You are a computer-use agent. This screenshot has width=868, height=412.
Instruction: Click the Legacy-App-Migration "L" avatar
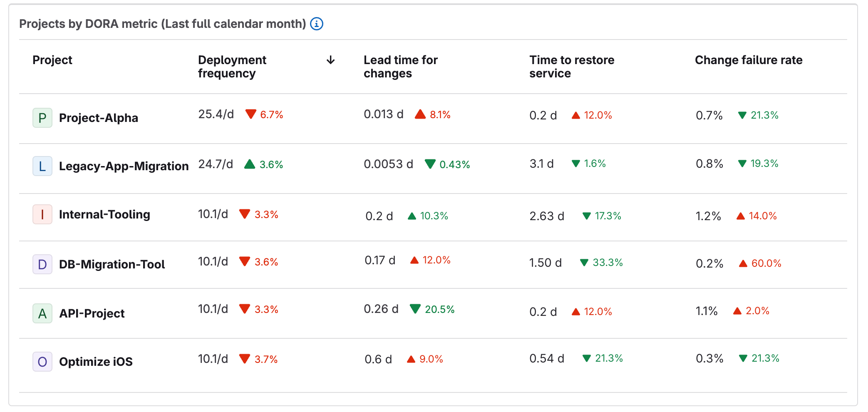tap(42, 166)
